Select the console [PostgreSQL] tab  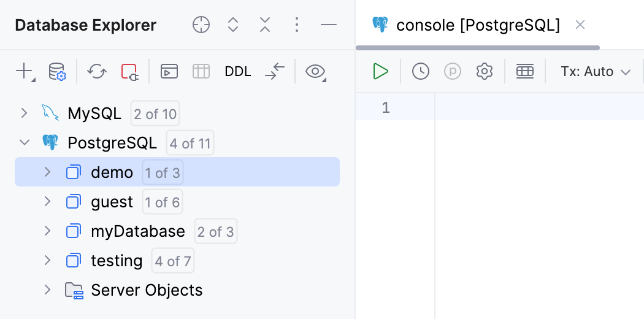478,25
